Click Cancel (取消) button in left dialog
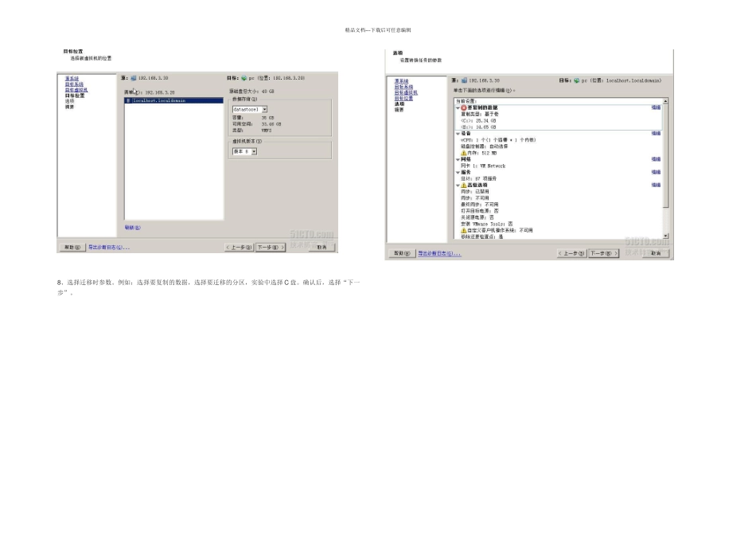The image size is (756, 535). click(x=321, y=248)
